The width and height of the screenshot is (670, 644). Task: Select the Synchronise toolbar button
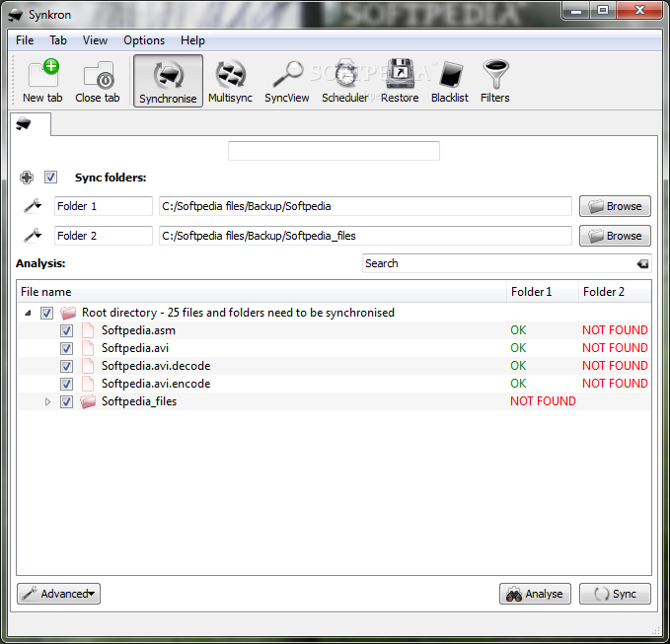click(x=168, y=81)
